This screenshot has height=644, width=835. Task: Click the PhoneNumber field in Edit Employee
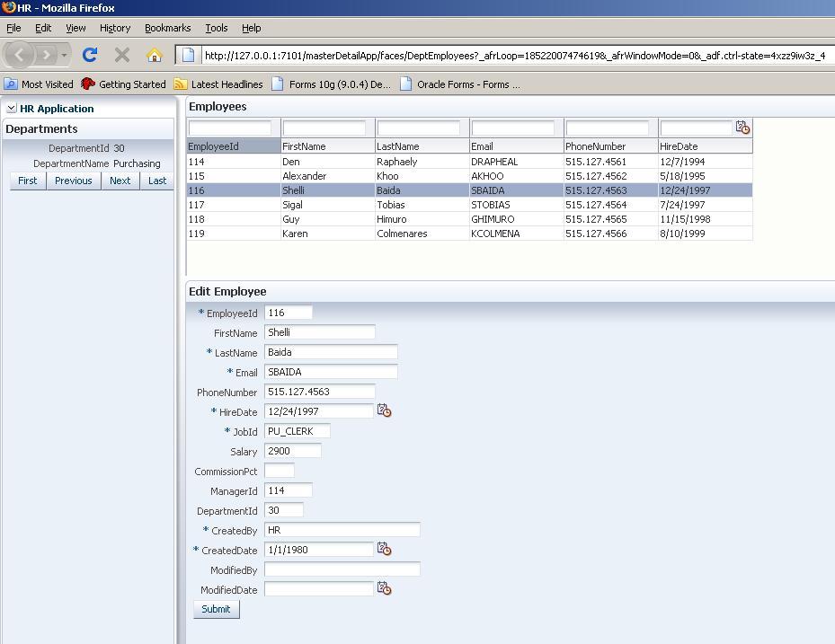[x=319, y=392]
